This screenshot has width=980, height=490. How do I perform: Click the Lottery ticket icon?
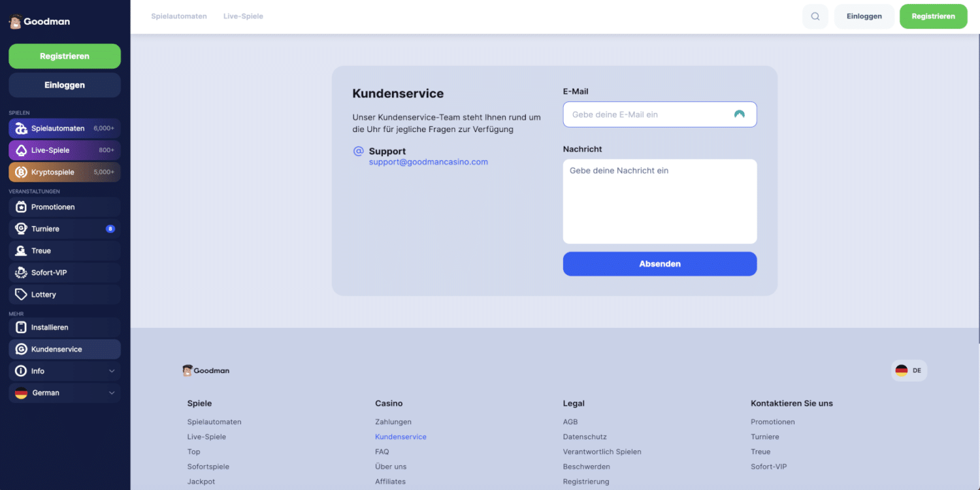tap(21, 295)
